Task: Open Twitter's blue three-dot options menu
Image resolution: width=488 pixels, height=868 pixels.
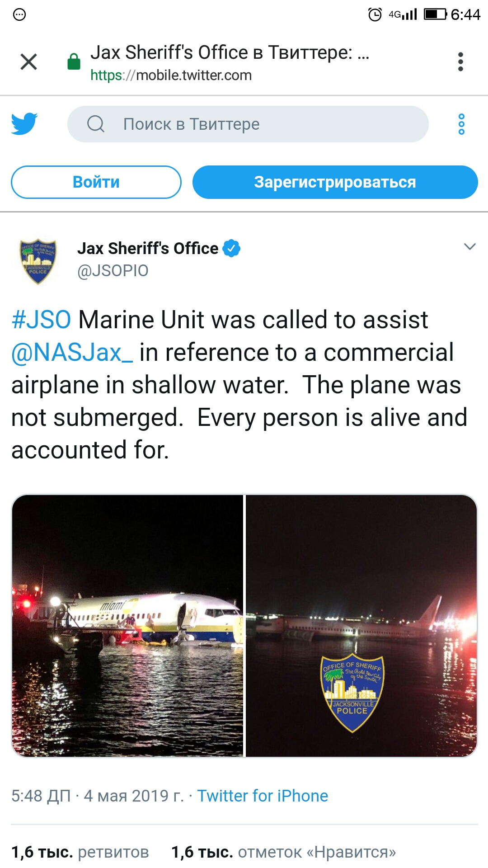Action: (x=461, y=124)
